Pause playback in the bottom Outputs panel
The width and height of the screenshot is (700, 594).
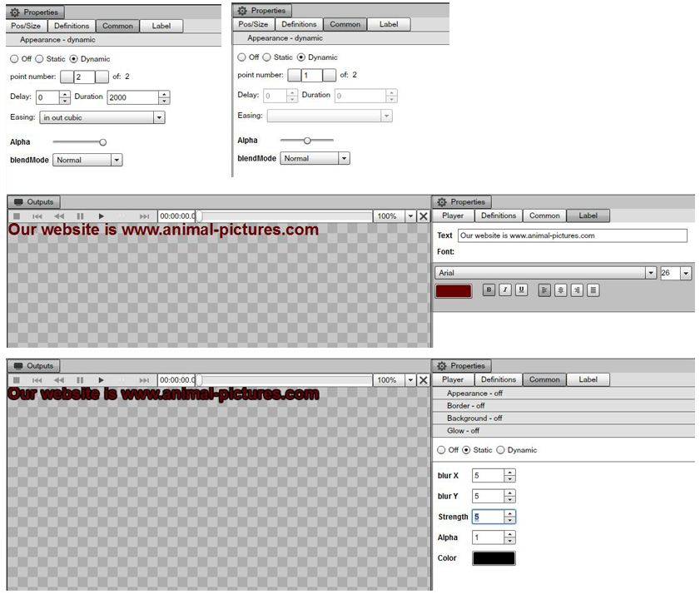(81, 380)
